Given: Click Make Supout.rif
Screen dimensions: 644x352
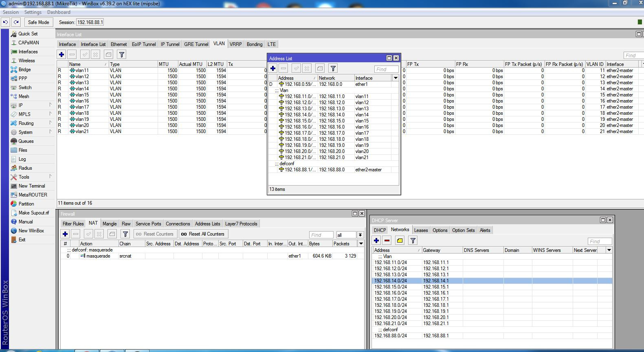Looking at the screenshot, I should point(33,213).
